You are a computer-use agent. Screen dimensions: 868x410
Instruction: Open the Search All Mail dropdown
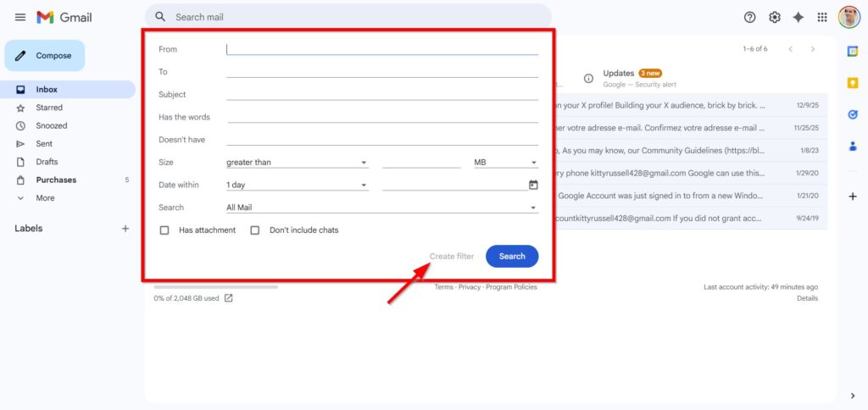(x=382, y=208)
